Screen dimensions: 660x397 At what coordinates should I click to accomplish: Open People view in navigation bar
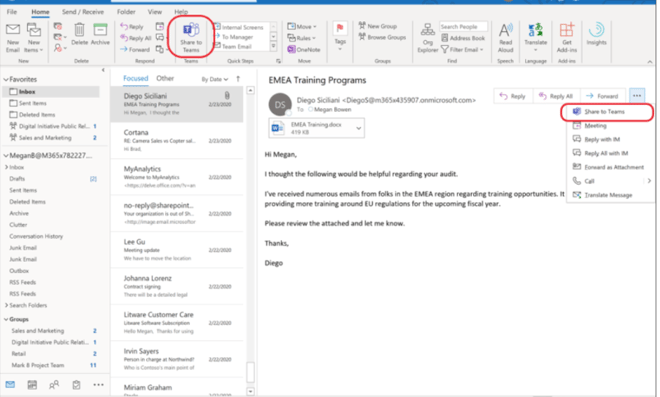click(x=54, y=384)
